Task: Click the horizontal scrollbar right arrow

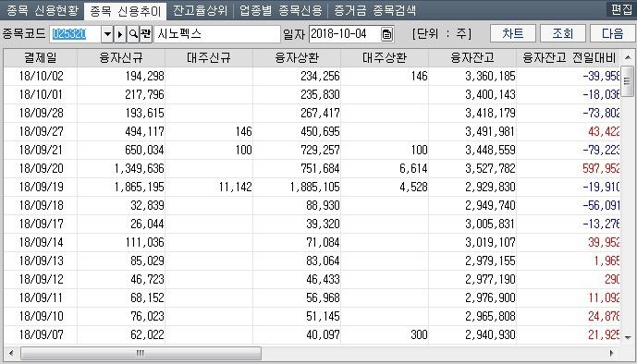Action: point(612,354)
